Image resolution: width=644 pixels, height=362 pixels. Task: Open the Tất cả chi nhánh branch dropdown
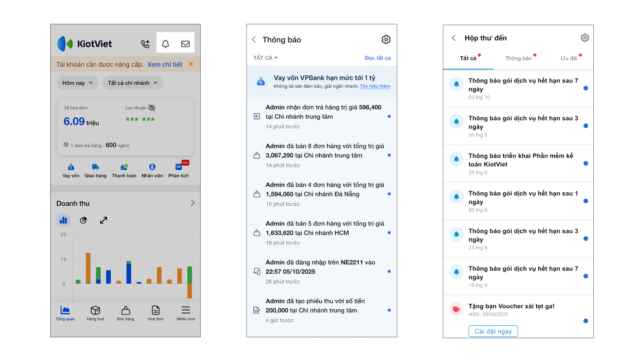(x=132, y=83)
